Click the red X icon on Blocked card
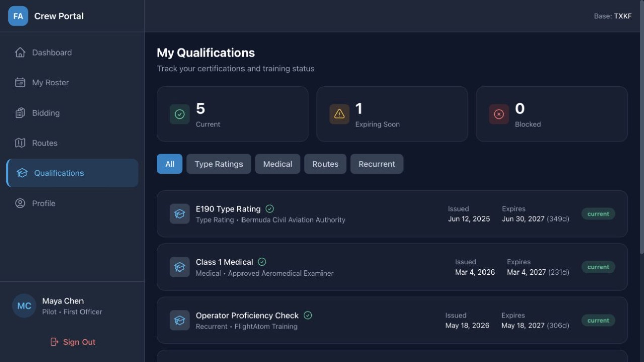 point(499,114)
